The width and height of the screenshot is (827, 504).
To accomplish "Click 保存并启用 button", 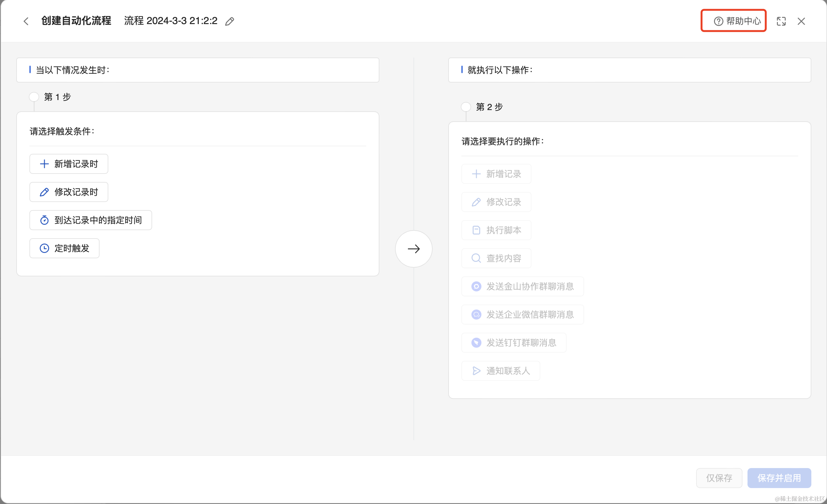I will pos(779,478).
